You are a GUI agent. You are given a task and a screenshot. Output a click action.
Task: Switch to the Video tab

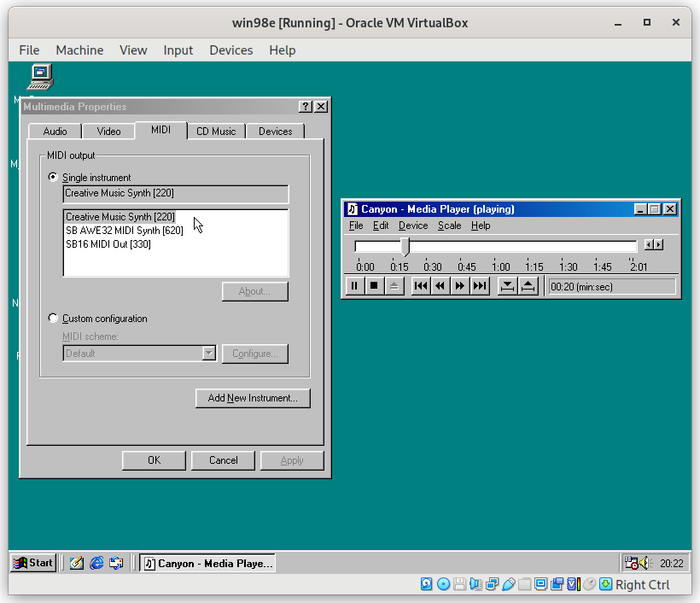pos(108,132)
